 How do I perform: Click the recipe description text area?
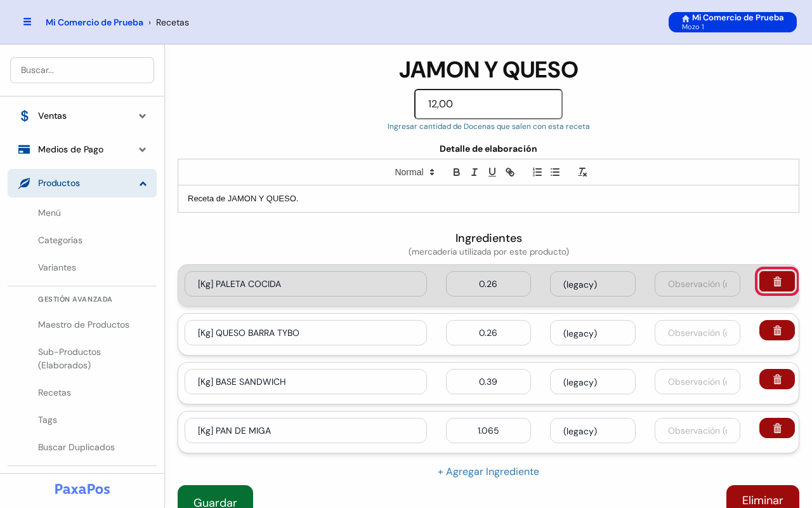point(488,199)
